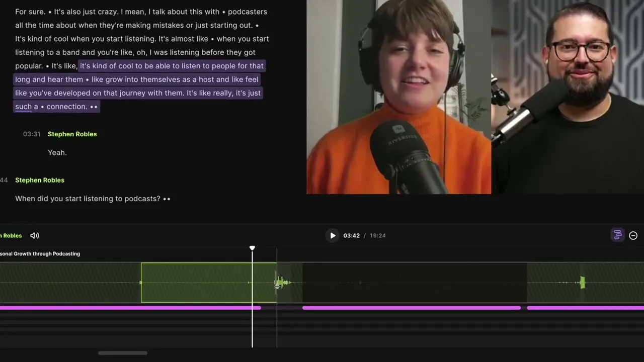Toggle the purple timeline view icon

click(617, 235)
